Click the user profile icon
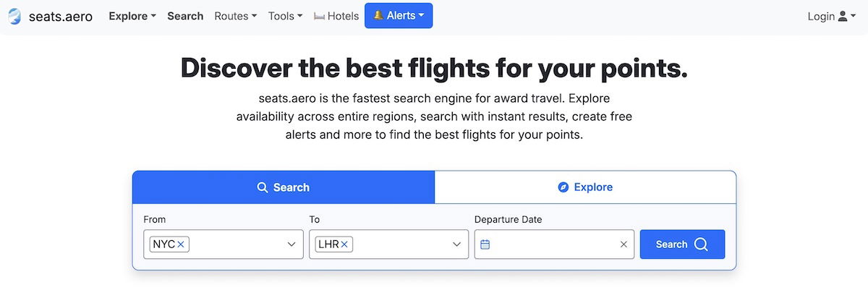The image size is (868, 290). [843, 16]
